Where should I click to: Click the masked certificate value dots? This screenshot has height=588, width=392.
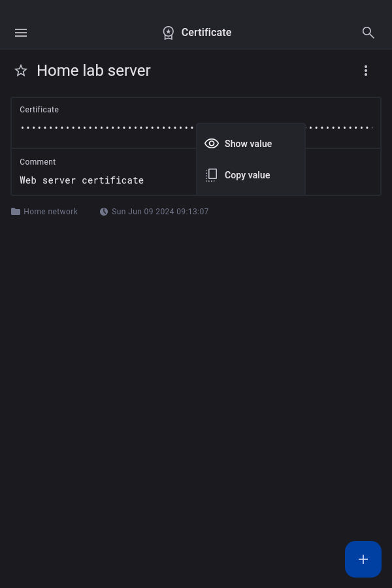pos(105,127)
